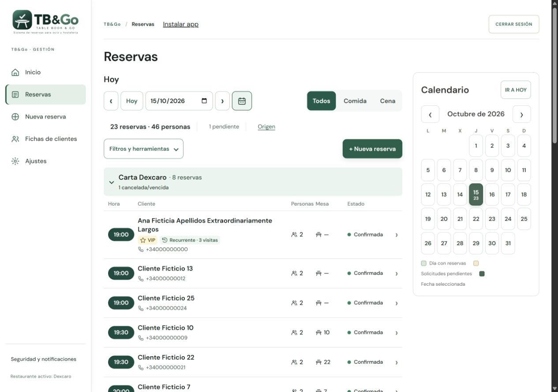Click table icon in Cliente Ficticio 10 row
The height and width of the screenshot is (392, 558).
(x=318, y=332)
